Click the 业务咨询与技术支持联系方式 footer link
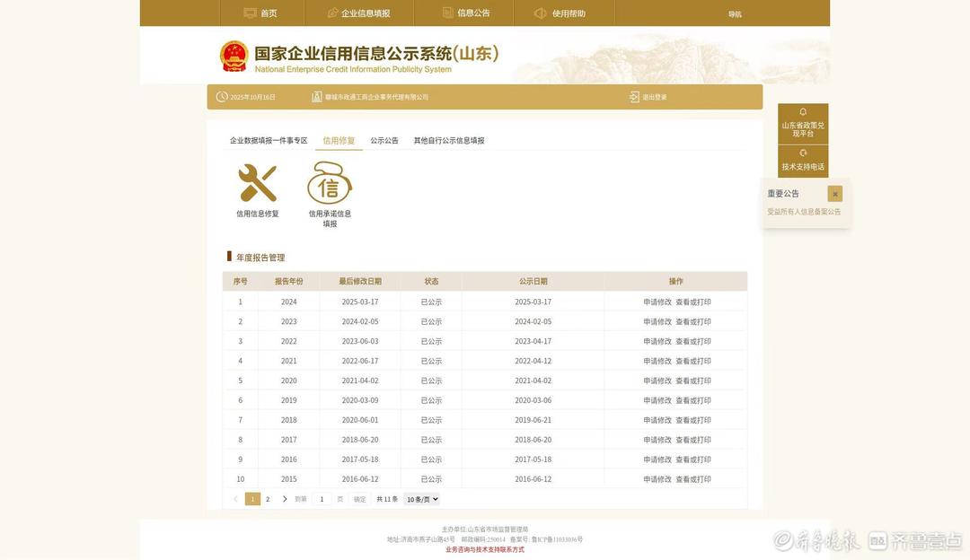 484,549
